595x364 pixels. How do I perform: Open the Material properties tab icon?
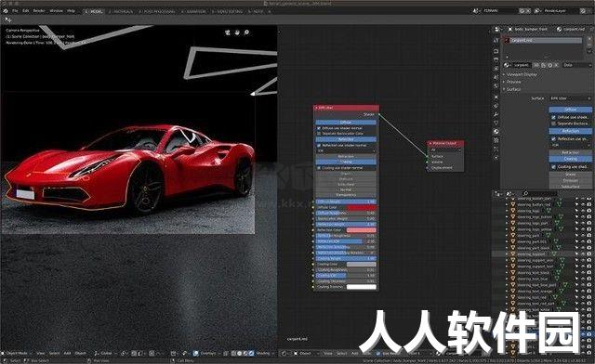point(496,132)
